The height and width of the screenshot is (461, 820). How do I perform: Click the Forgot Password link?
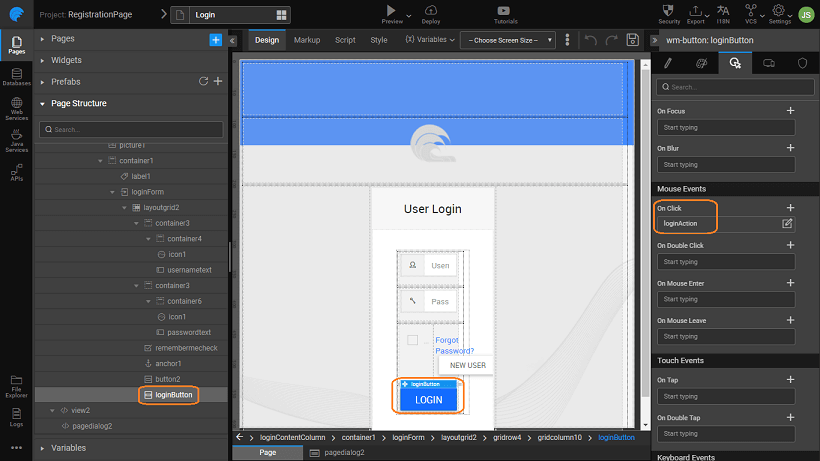(454, 345)
